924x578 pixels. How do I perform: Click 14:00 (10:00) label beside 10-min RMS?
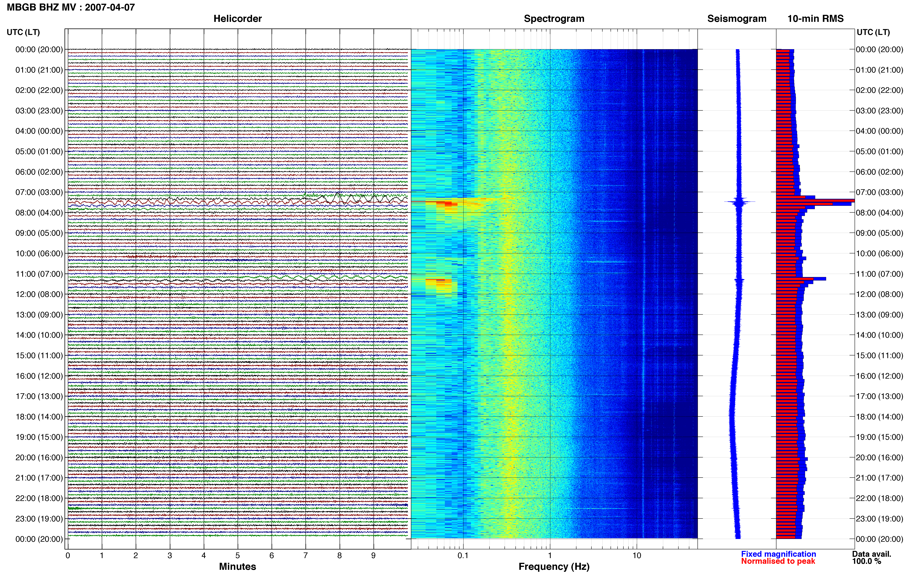pyautogui.click(x=879, y=335)
